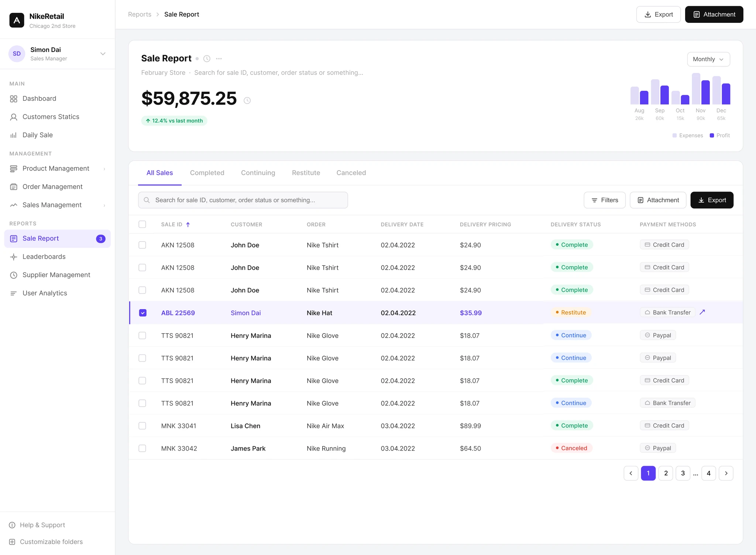The width and height of the screenshot is (756, 555).
Task: Toggle select-all checkbox in table header
Action: coord(142,224)
